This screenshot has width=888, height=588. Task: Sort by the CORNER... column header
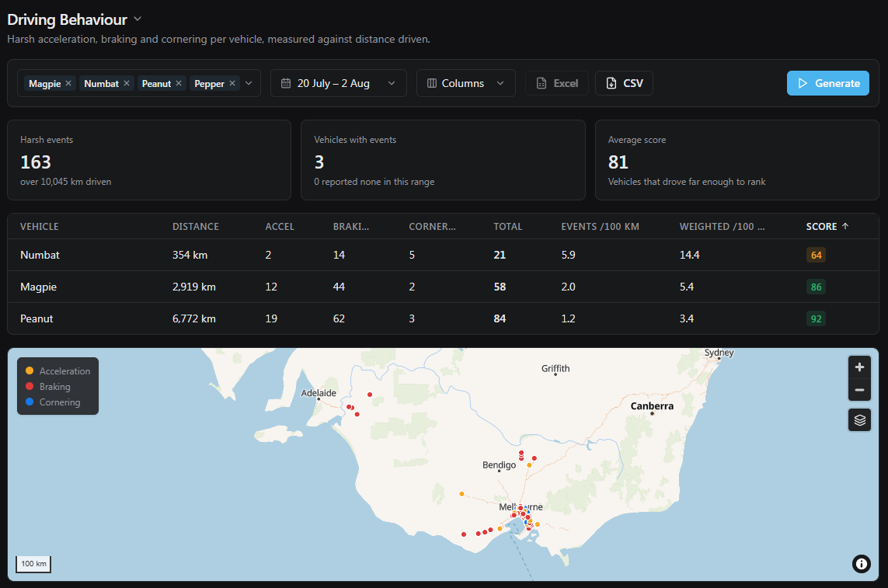(432, 227)
